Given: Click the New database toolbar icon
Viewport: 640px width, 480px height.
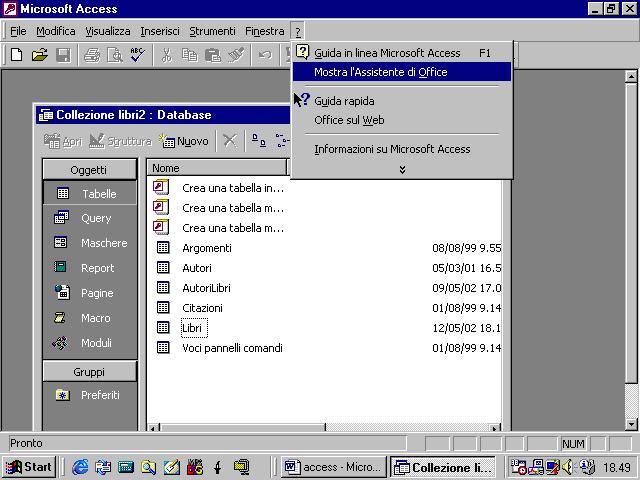Looking at the screenshot, I should point(16,55).
